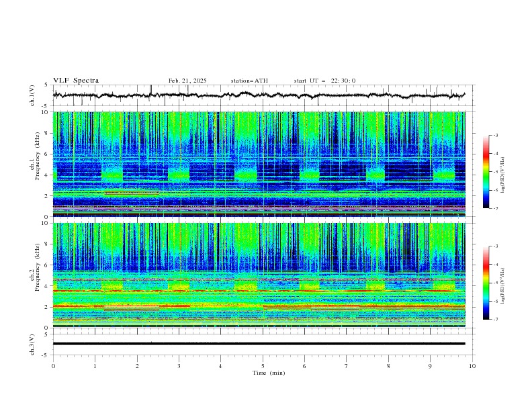Click the ch.2 PSD color scale bar
This screenshot has height=411, width=532.
coord(486,283)
